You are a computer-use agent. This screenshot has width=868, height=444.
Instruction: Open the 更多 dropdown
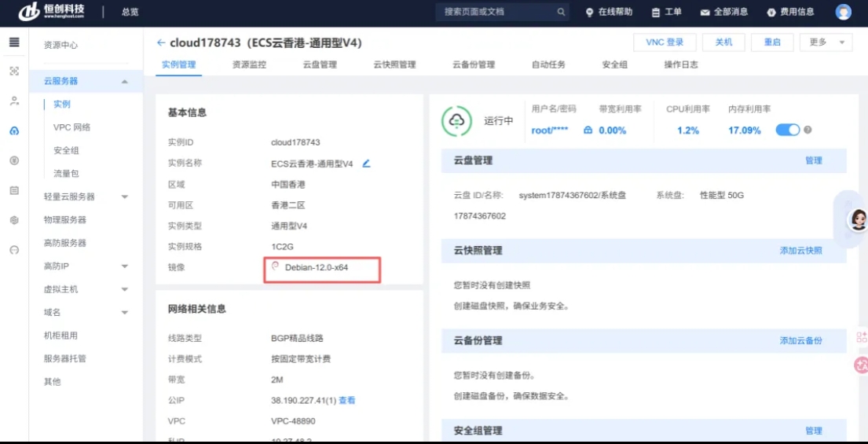pos(826,42)
